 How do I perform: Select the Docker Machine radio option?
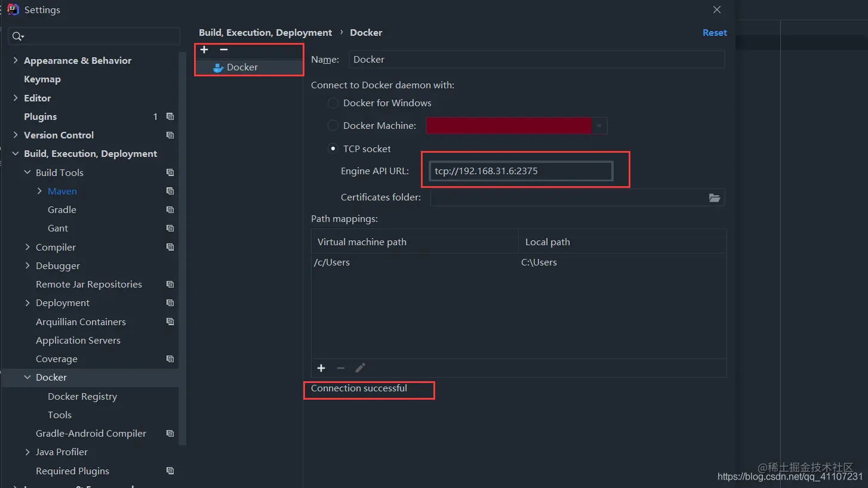point(333,126)
